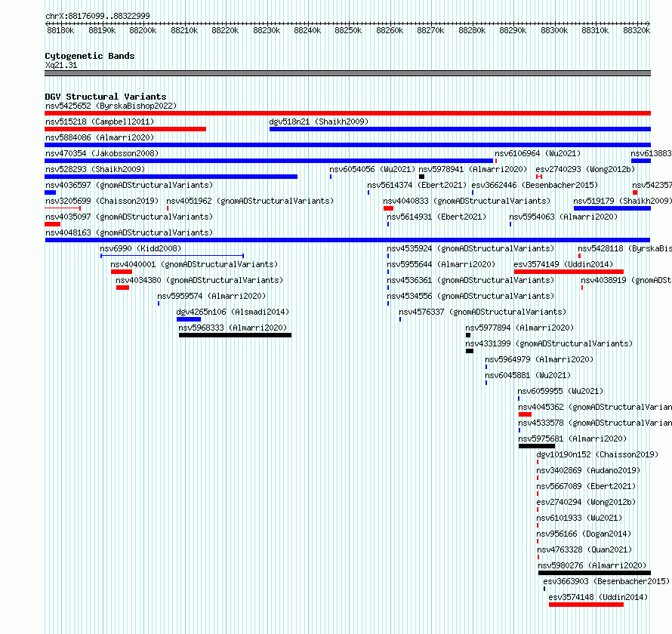Select the nsv5614374 (Ebert2021) label
672x634 pixels.
(x=417, y=185)
